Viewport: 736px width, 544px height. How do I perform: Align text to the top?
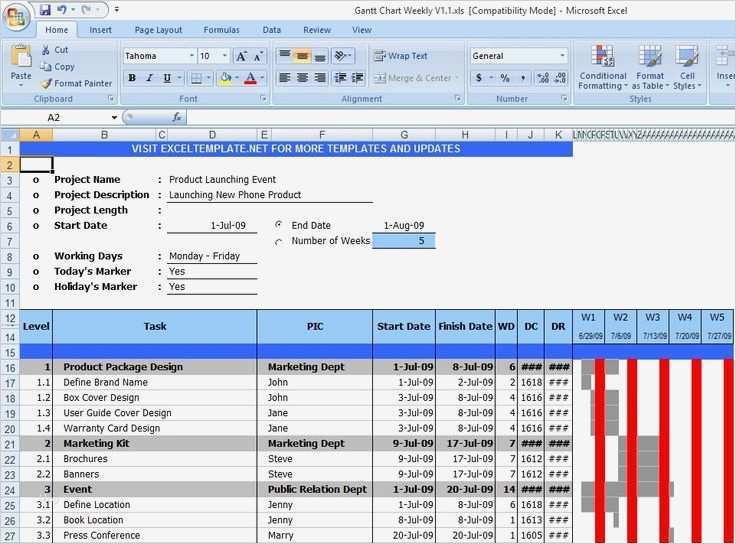[x=285, y=56]
